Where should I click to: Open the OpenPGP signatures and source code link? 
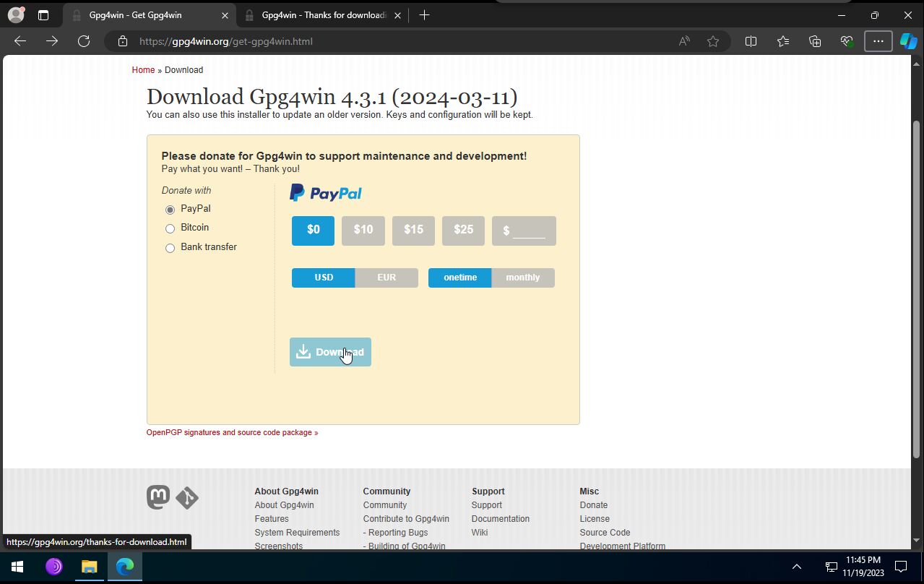(x=232, y=432)
